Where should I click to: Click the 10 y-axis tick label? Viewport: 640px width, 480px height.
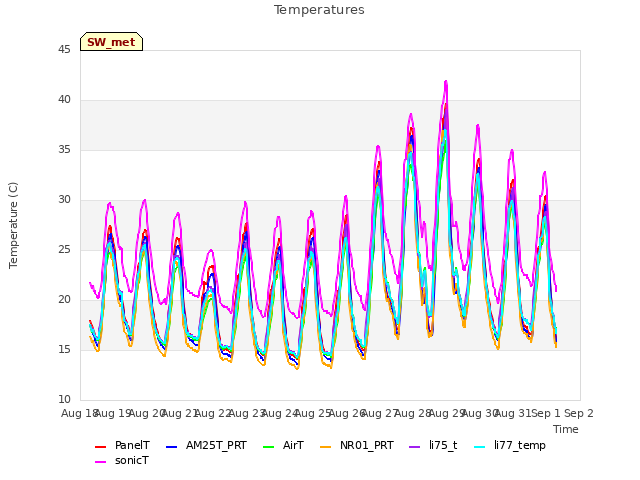point(64,400)
